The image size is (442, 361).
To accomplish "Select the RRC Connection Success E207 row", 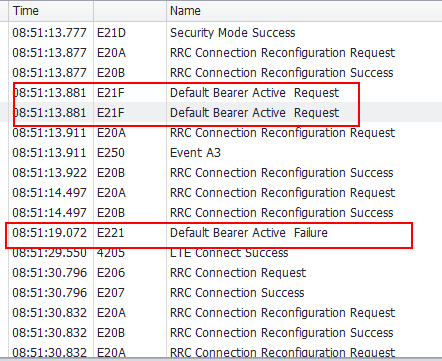I will (x=221, y=293).
